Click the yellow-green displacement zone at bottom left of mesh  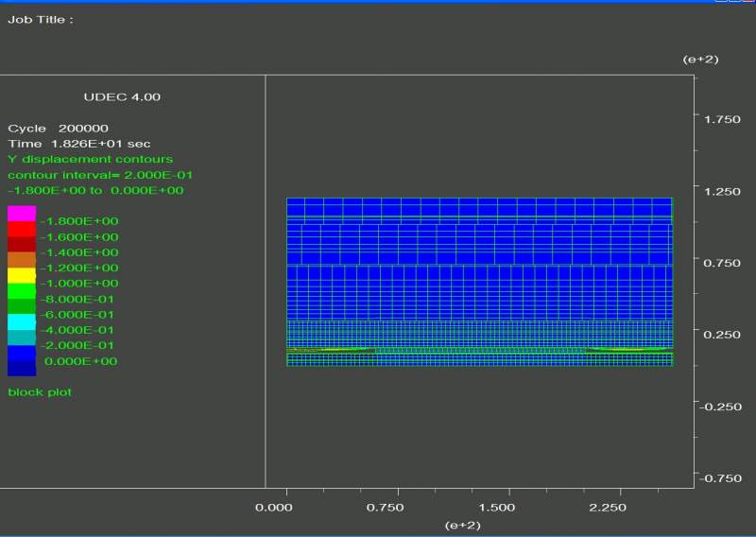(x=331, y=350)
